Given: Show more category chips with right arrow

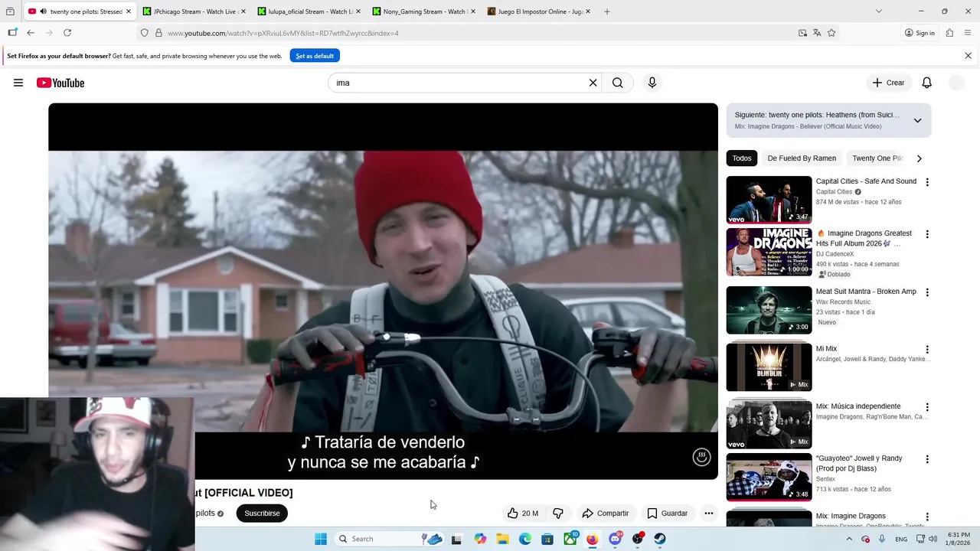Looking at the screenshot, I should point(920,158).
